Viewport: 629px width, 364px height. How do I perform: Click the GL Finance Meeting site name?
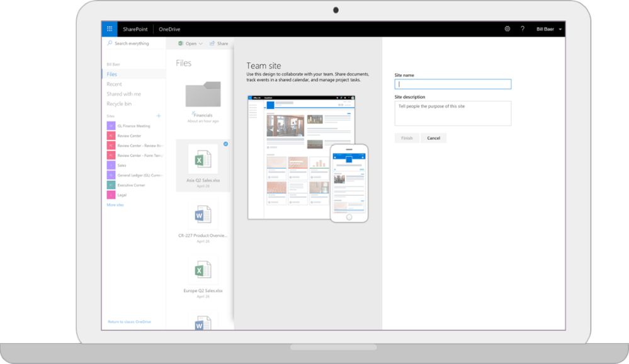tap(133, 125)
